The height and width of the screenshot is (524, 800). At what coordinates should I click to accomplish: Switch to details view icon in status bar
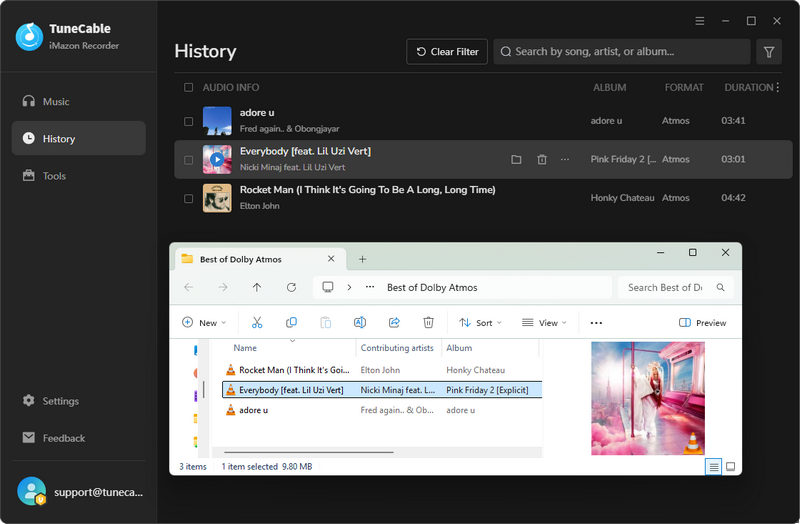pyautogui.click(x=713, y=466)
